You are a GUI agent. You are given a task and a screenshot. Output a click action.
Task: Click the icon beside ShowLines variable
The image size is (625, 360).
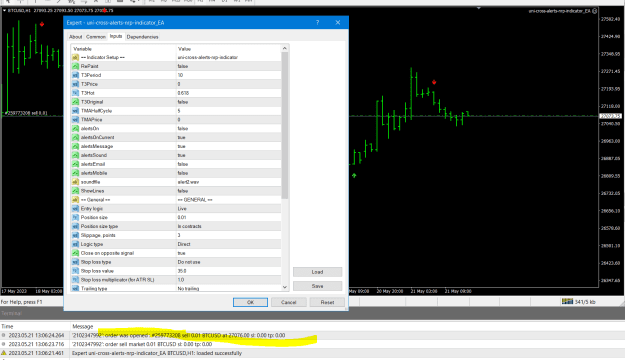coord(75,191)
